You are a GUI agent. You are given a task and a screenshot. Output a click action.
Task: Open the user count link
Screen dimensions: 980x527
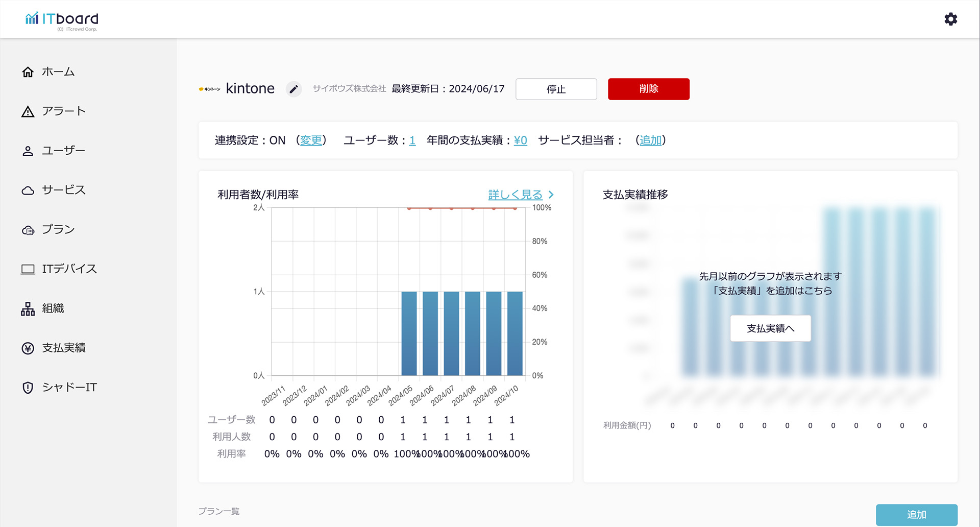click(x=412, y=140)
